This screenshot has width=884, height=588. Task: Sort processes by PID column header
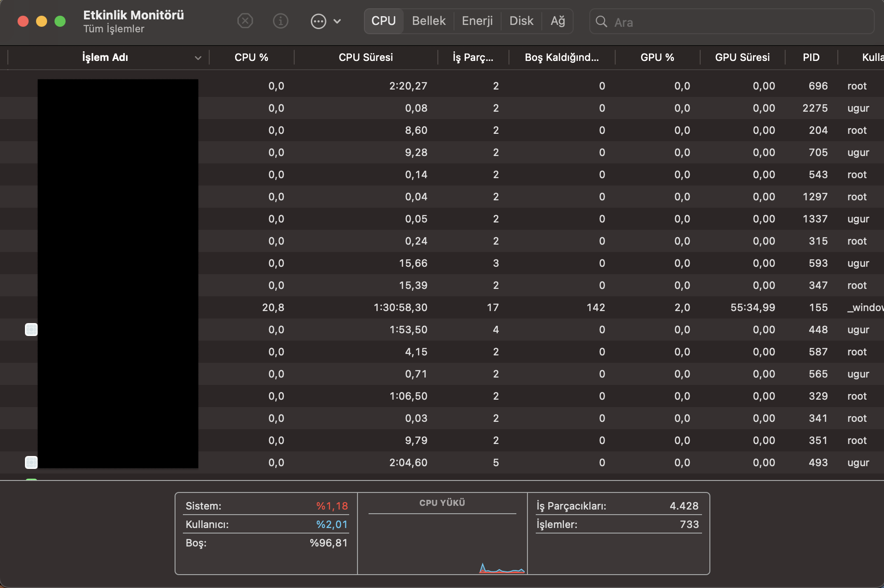[x=811, y=57]
